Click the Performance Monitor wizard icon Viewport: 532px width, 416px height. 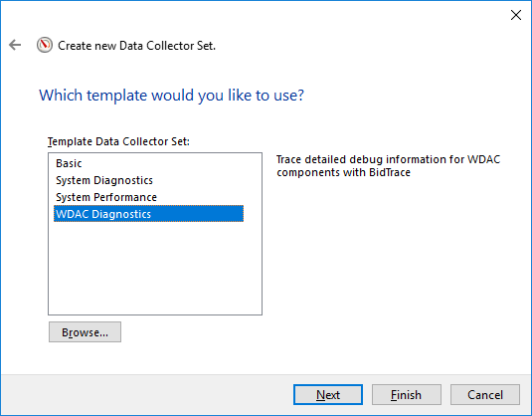tap(45, 45)
